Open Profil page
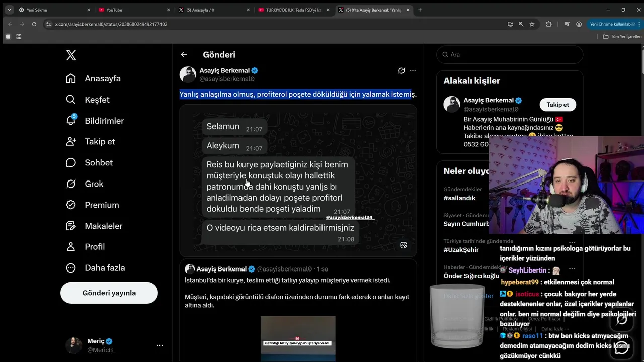Viewport: 644px width, 362px height. point(86,247)
